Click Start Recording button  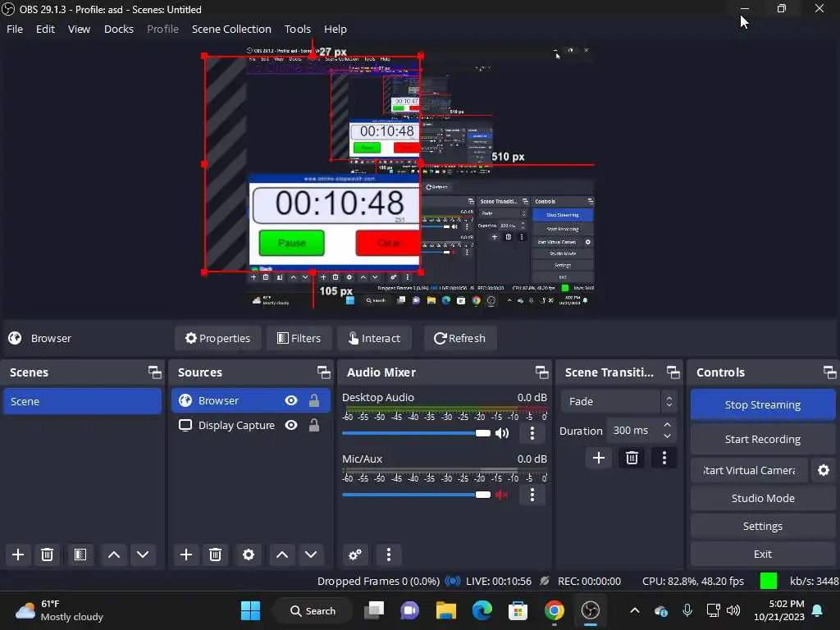click(x=762, y=439)
